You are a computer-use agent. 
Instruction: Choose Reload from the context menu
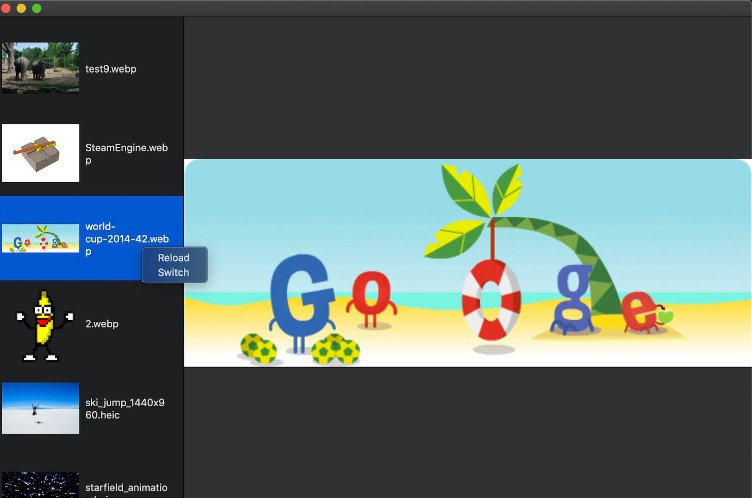tap(173, 258)
